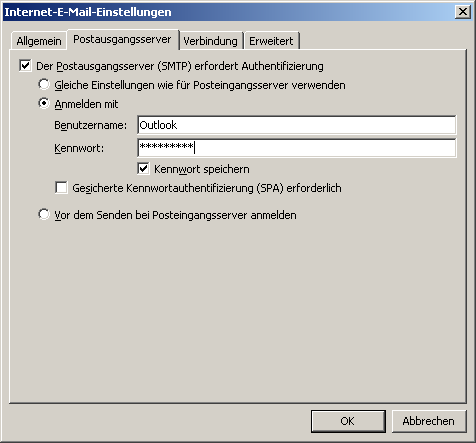Screen dimensions: 476x443
Task: Toggle the Kennwort speichern checkbox
Action: (x=143, y=169)
